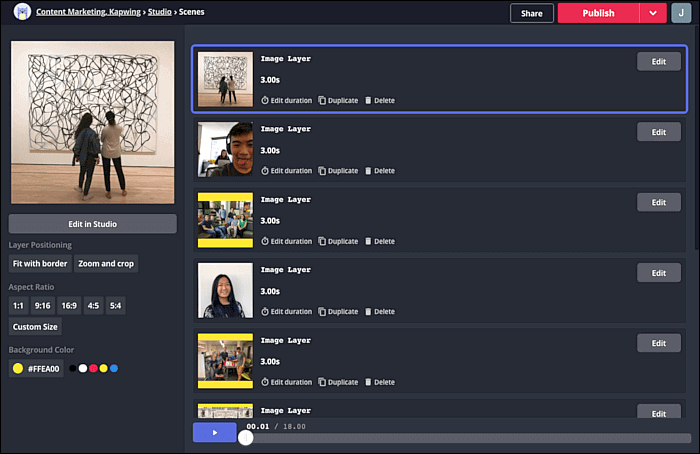Click Edit in Studio button
Screen dimensions: 700x454
tap(92, 224)
